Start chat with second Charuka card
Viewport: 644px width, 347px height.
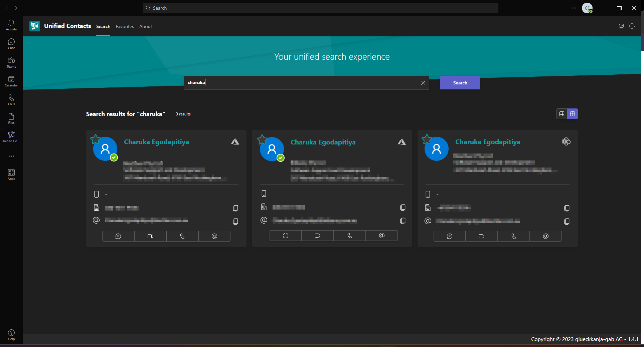point(286,236)
